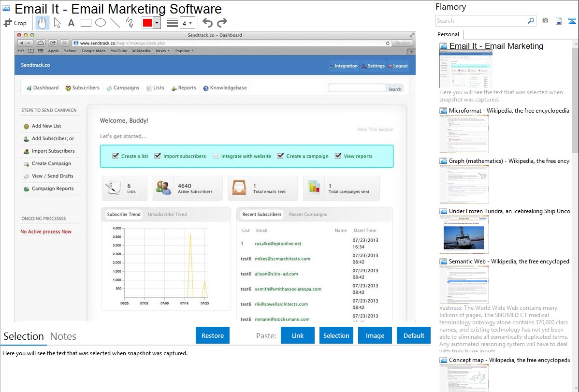This screenshot has width=579, height=392.
Task: Select the rectangle shape tool
Action: click(86, 23)
